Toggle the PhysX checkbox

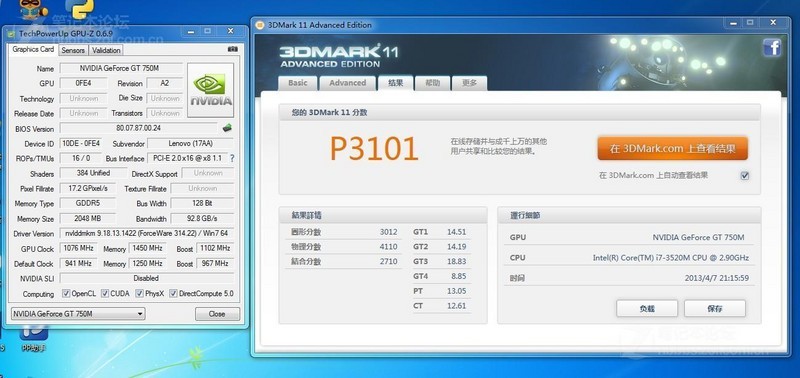click(x=139, y=293)
